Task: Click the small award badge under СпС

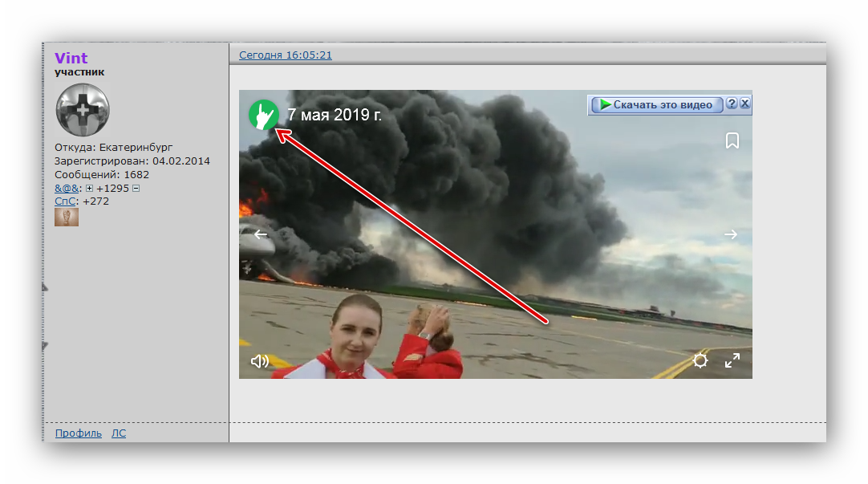Action: pyautogui.click(x=67, y=217)
